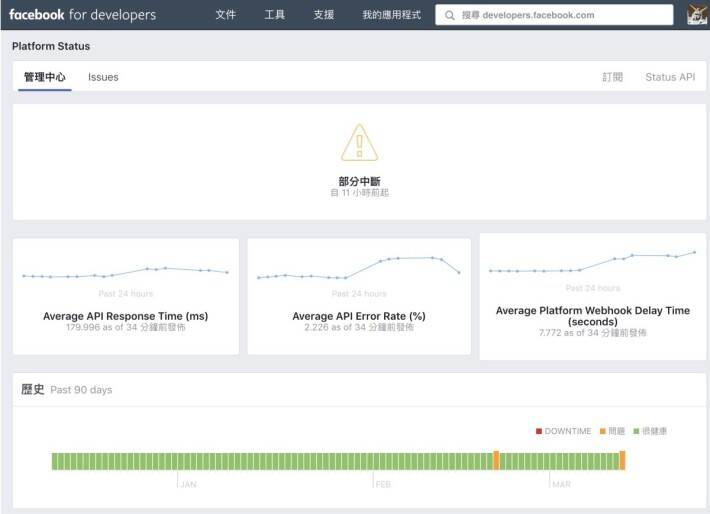This screenshot has height=514, width=710.
Task: Click Average API Error Rate (%) title
Action: [x=359, y=316]
